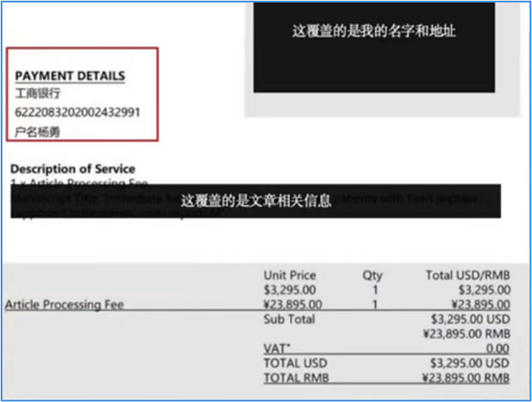Click the Article Processing Fee row label
532x402 pixels.
[65, 304]
